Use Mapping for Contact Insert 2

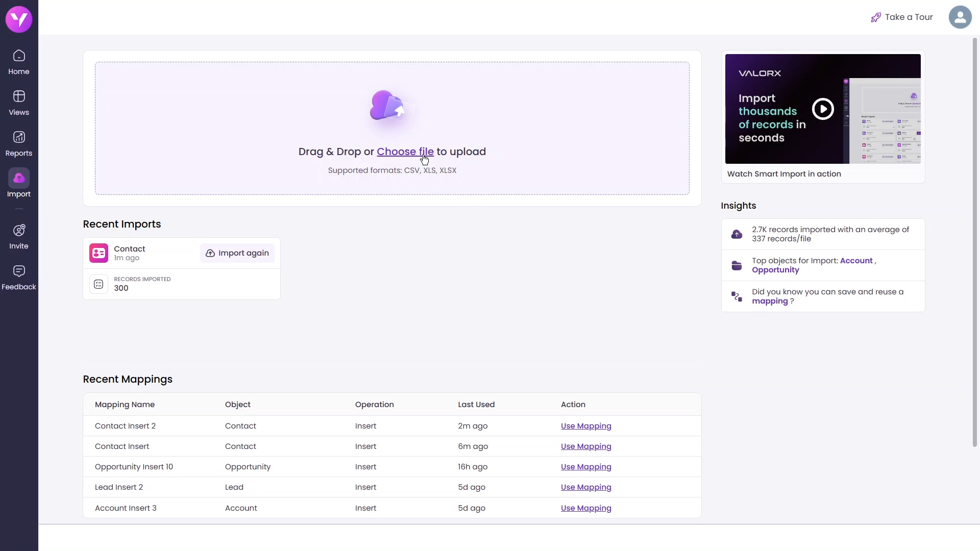pyautogui.click(x=585, y=426)
